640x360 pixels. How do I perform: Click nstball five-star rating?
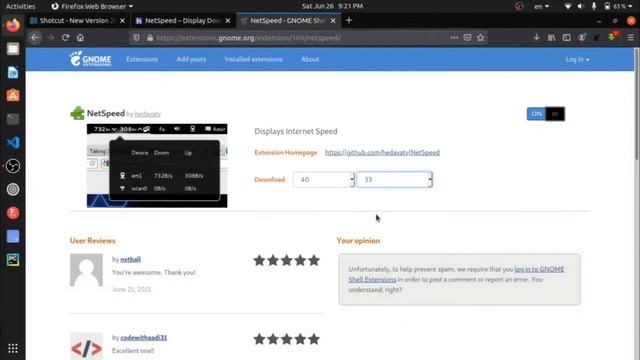[287, 260]
